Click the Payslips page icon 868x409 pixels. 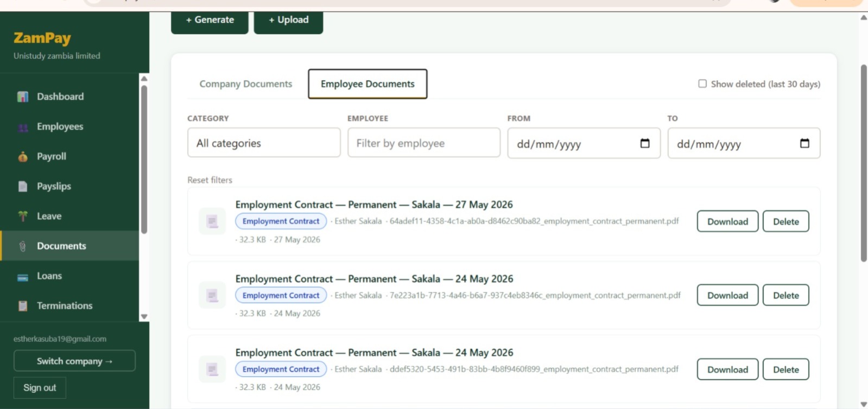(23, 187)
